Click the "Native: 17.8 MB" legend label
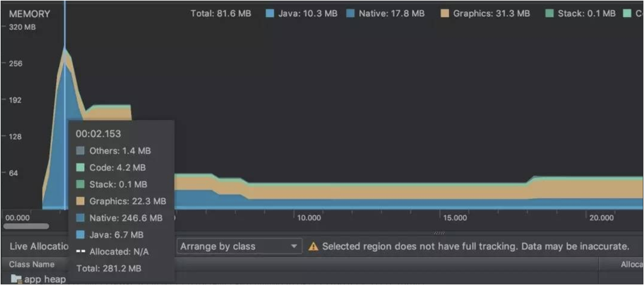Screen dimensions: 644x285 tap(391, 13)
